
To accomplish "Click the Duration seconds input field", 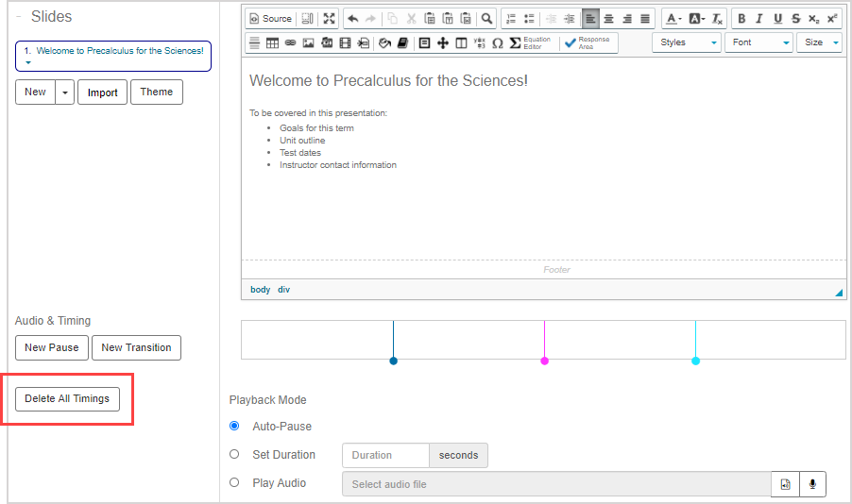I will tap(385, 455).
